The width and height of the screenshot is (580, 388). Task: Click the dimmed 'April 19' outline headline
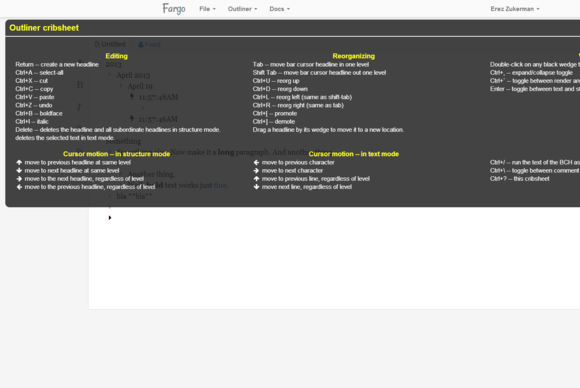(x=140, y=86)
